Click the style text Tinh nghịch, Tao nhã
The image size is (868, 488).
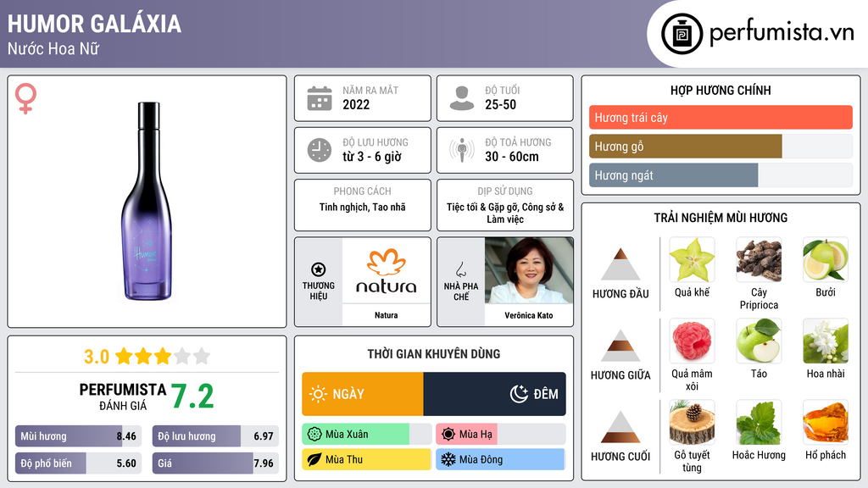point(363,207)
